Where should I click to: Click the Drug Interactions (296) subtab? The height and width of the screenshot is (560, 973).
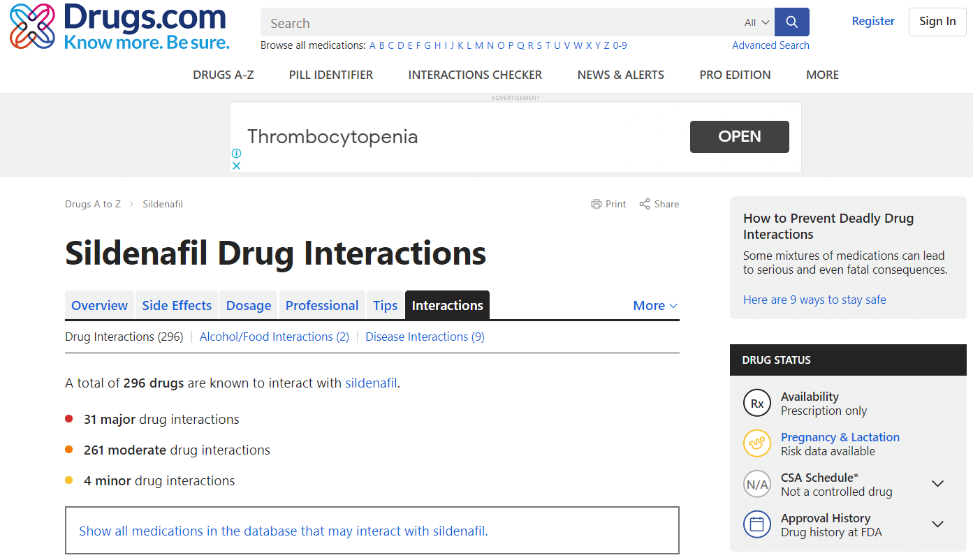[x=124, y=337]
